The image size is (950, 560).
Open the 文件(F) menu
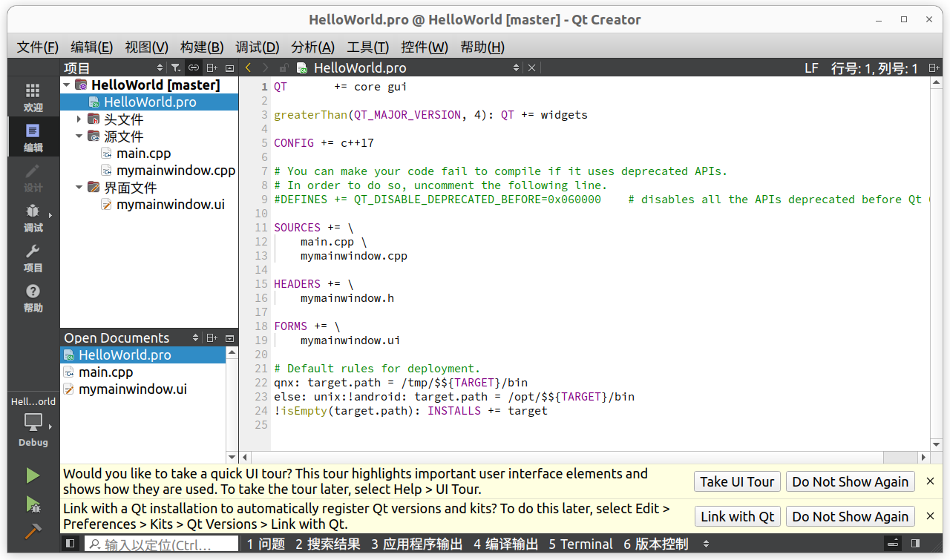coord(37,47)
